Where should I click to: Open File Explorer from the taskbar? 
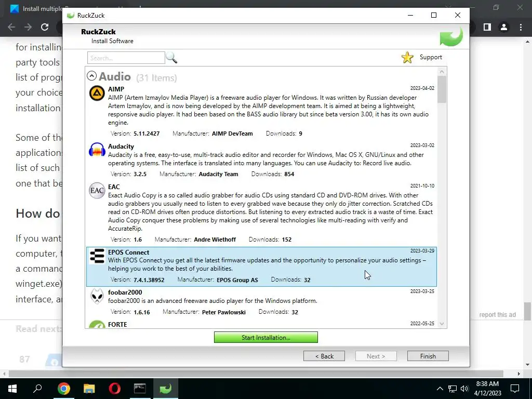click(89, 389)
